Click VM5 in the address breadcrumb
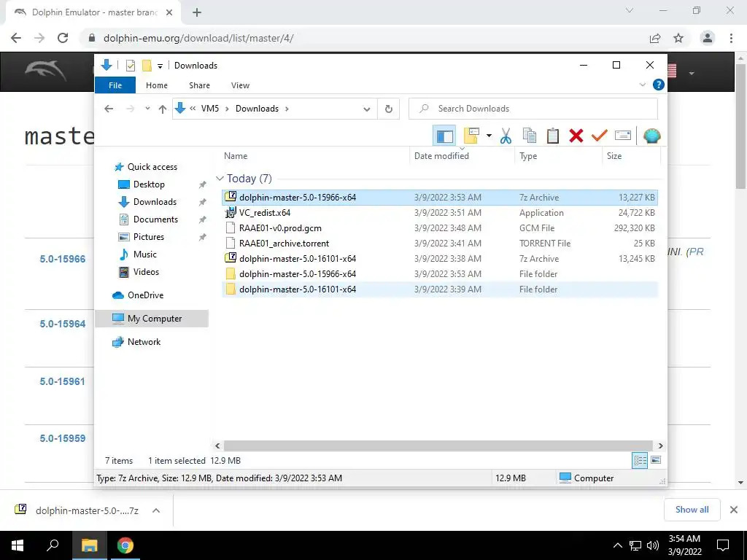This screenshot has width=747, height=560. [x=209, y=109]
